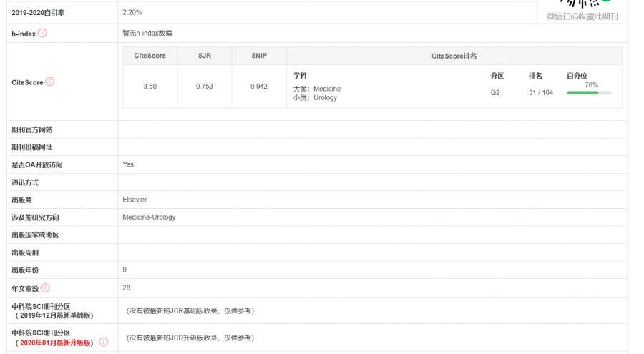Click the 微信扫码收藏此期刊 caption
This screenshot has height=354, width=644.
coord(582,16)
